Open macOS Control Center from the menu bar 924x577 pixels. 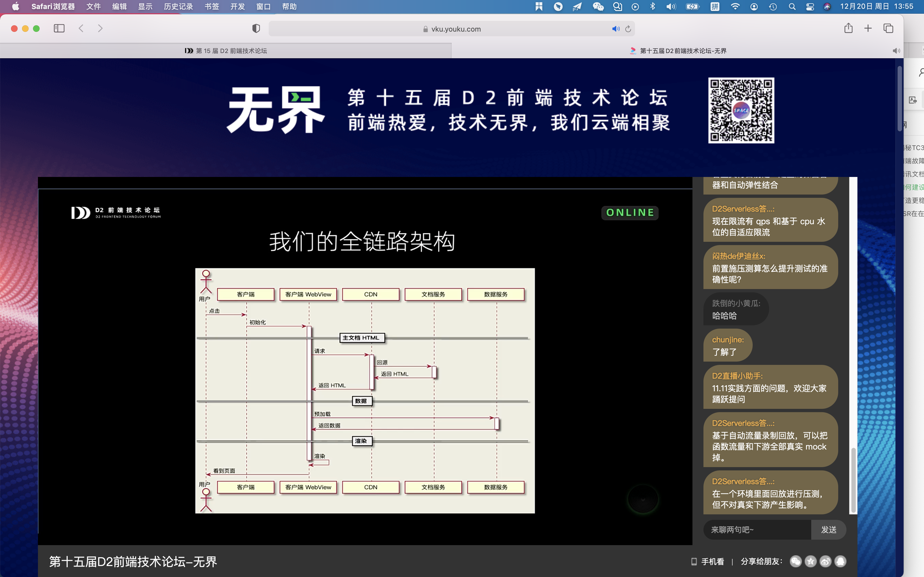(810, 7)
